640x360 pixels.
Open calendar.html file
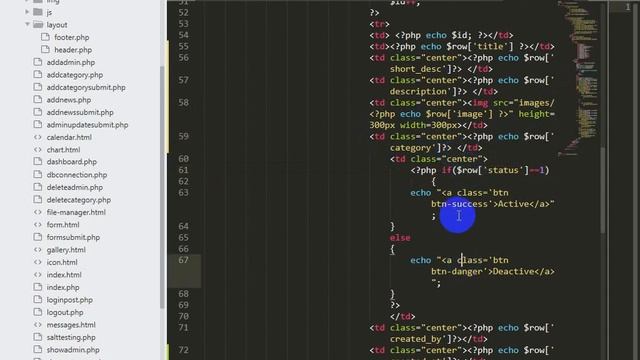click(x=69, y=138)
